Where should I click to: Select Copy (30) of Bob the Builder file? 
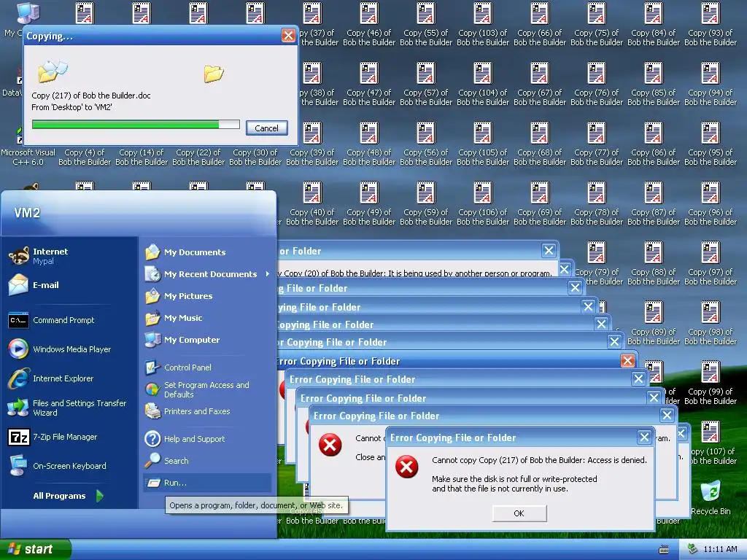coord(255,157)
